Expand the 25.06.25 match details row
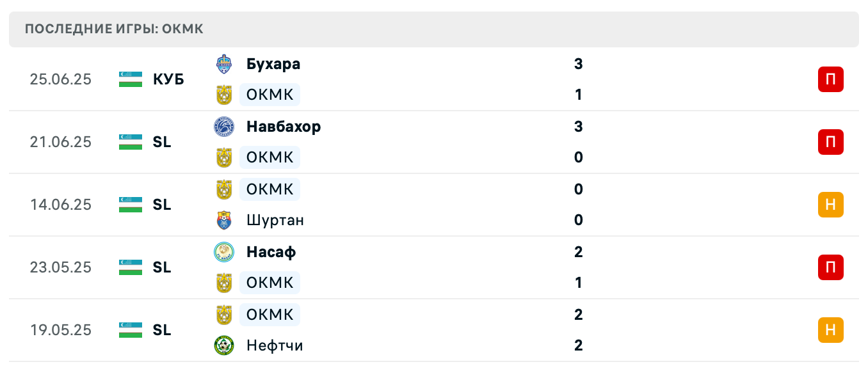 pyautogui.click(x=434, y=79)
